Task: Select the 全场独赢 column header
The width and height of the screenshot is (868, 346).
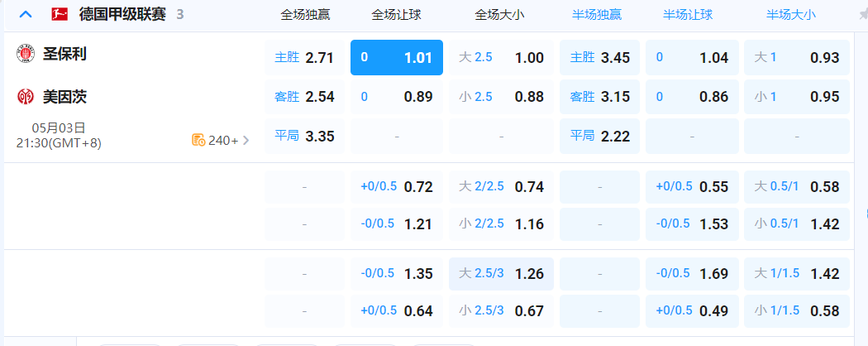Action: 305,15
